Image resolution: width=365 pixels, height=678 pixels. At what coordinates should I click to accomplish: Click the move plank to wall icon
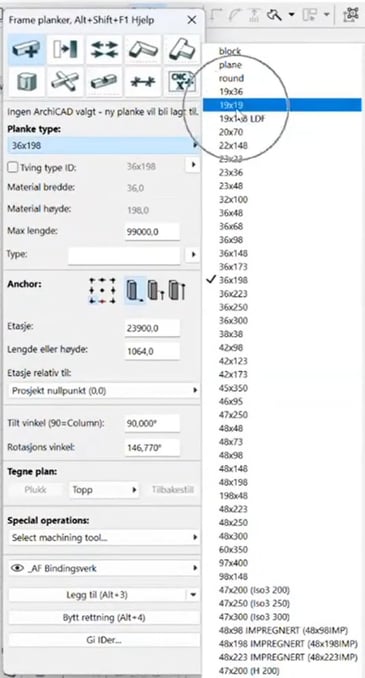[x=65, y=49]
